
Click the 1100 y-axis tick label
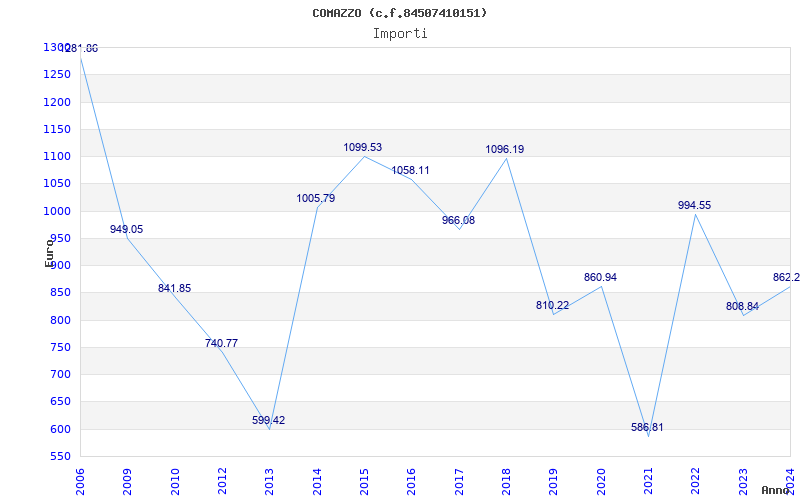(57, 156)
